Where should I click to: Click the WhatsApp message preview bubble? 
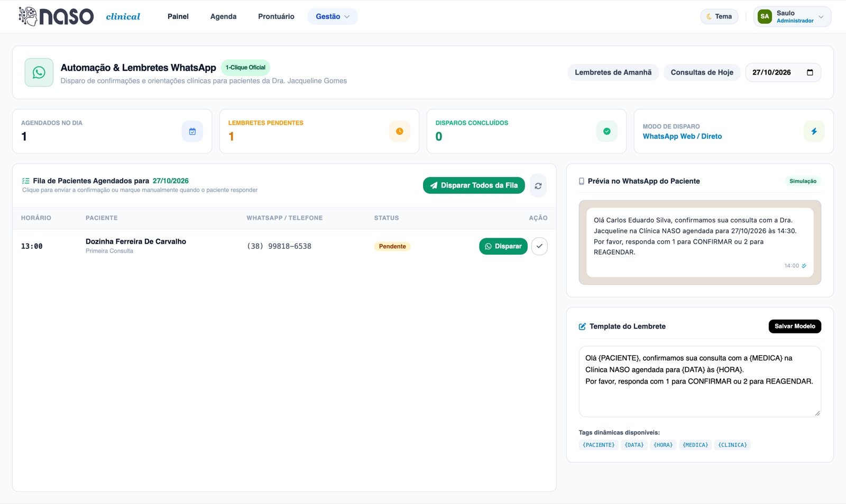(x=700, y=242)
